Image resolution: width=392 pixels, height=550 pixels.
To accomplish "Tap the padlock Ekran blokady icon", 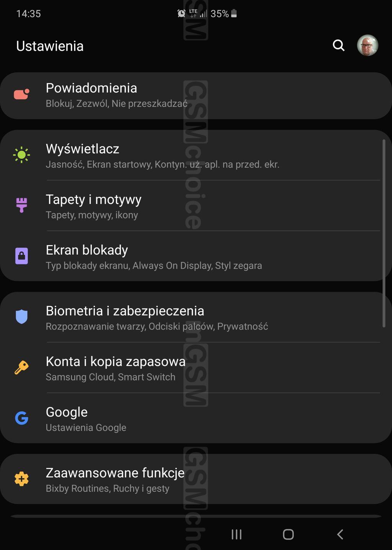I will coord(21,256).
